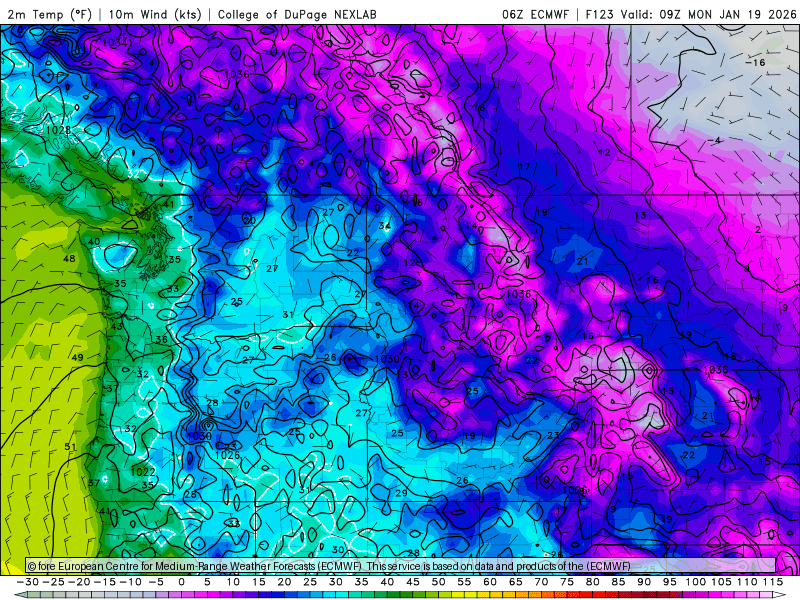Click the "23" temperature value on the map
The height and width of the screenshot is (600, 800).
coord(553,436)
